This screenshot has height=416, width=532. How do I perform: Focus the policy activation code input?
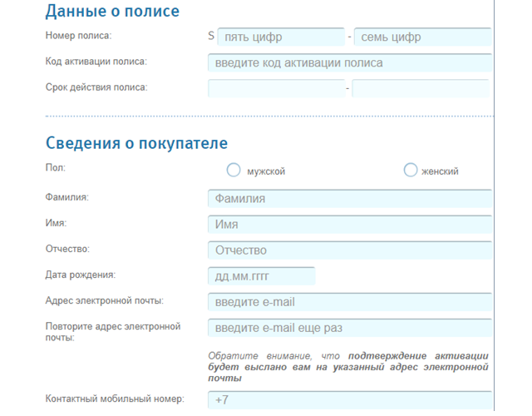pyautogui.click(x=349, y=63)
